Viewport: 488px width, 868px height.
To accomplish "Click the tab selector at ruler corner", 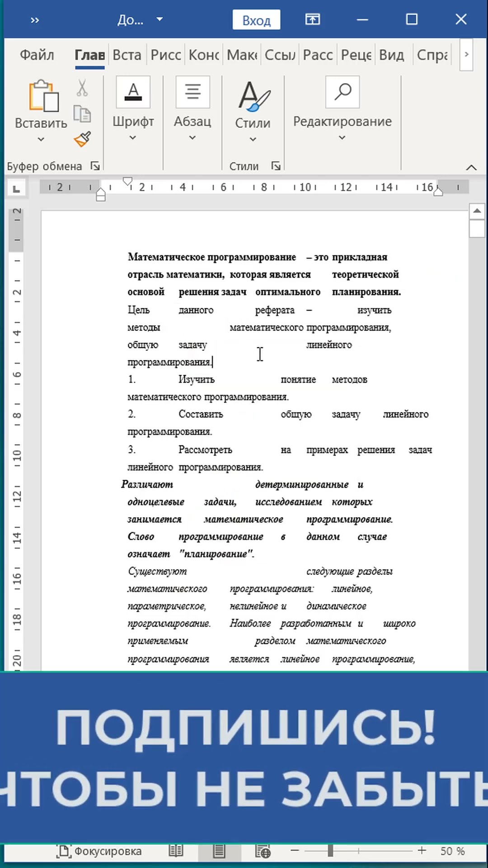I will pos(17,189).
